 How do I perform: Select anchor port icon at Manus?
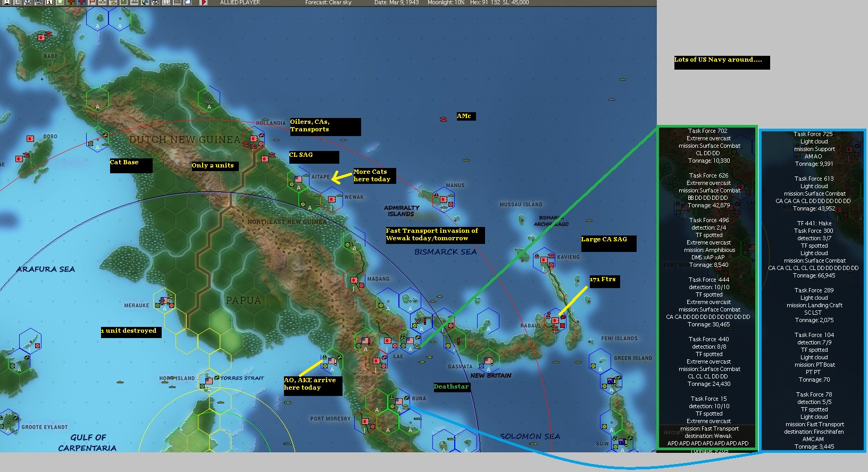coord(436,195)
